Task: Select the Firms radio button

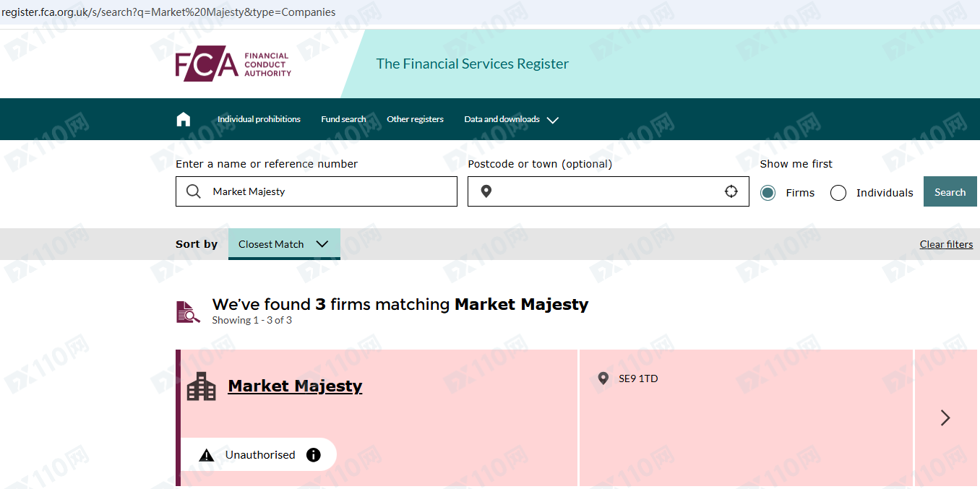Action: (768, 193)
